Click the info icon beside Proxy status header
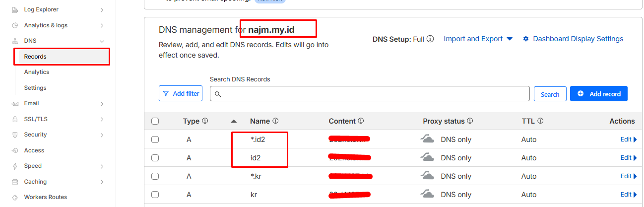 (x=470, y=121)
